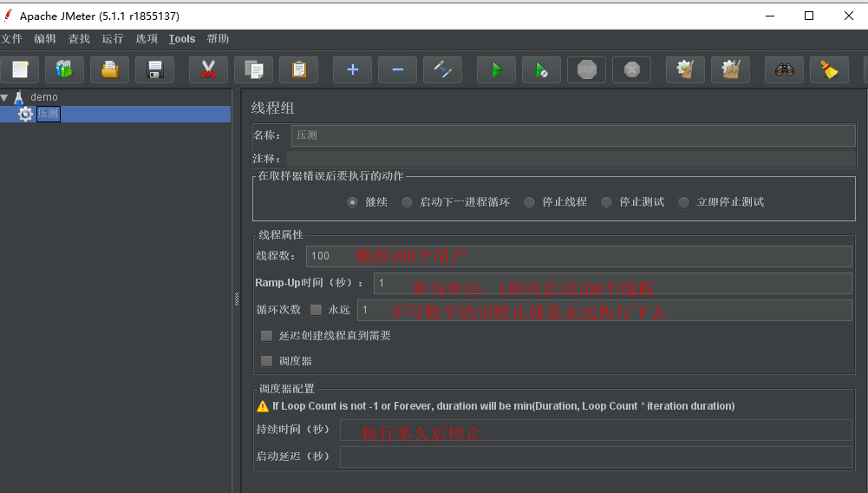
Task: Minimize the JMeter window
Action: coord(769,16)
